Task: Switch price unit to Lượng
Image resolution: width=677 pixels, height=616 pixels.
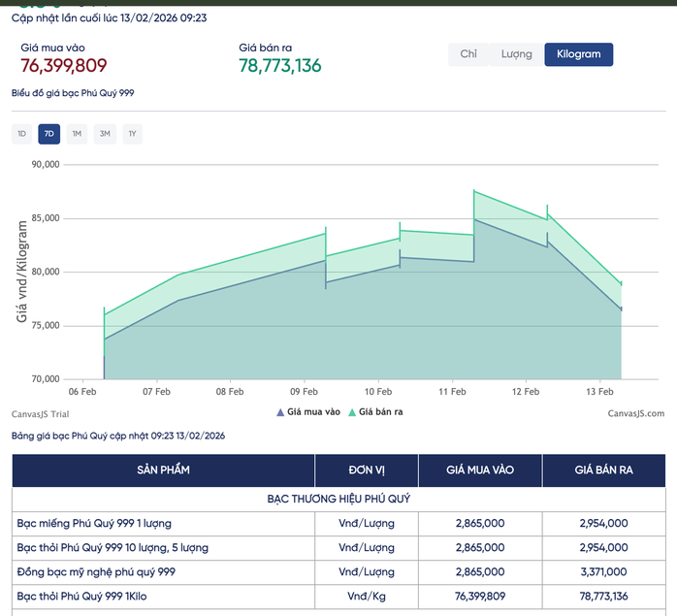Action: coord(516,54)
